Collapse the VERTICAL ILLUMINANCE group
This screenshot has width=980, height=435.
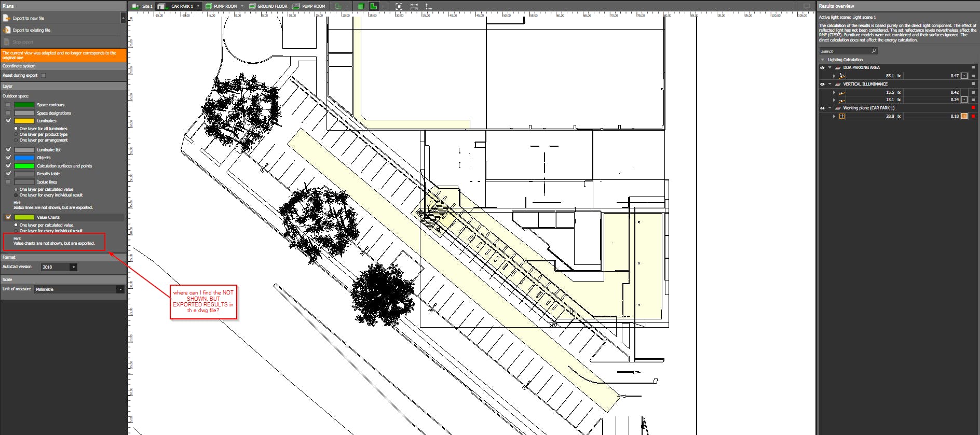click(x=830, y=84)
